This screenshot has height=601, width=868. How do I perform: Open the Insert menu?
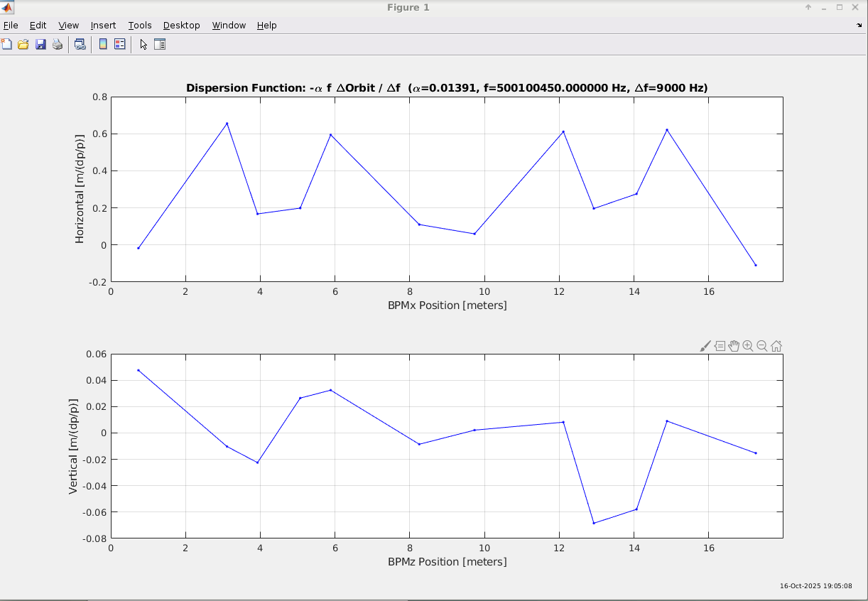pos(103,25)
